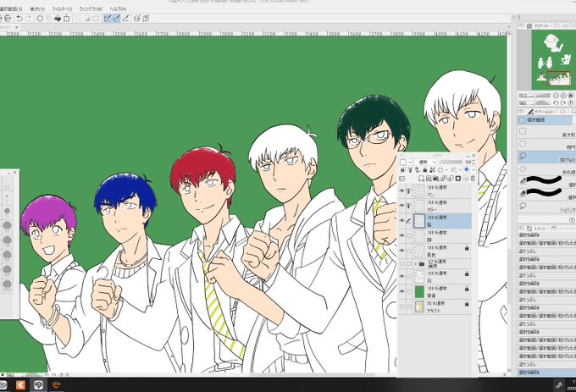Image resolution: width=576 pixels, height=392 pixels.
Task: Click the layer opacity stepper arrows
Action: pyautogui.click(x=474, y=162)
